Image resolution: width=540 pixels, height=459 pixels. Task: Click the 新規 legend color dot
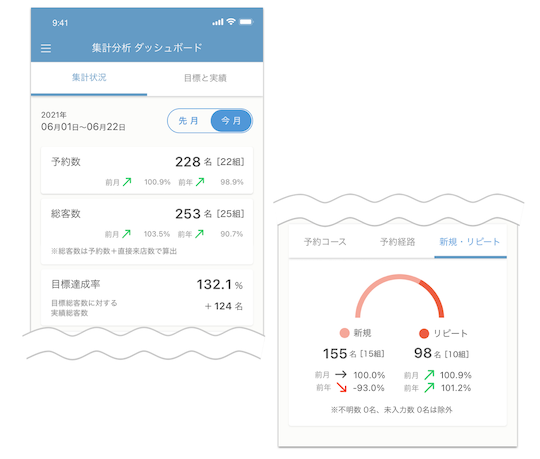(x=344, y=333)
